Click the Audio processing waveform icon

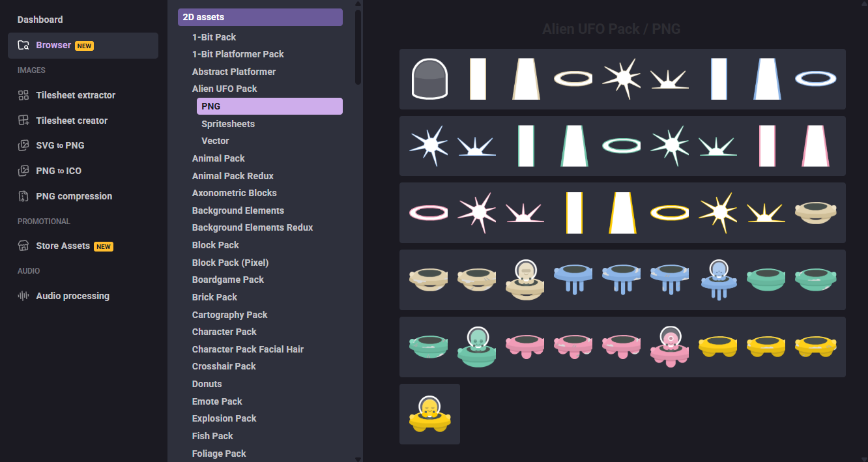[x=23, y=296]
